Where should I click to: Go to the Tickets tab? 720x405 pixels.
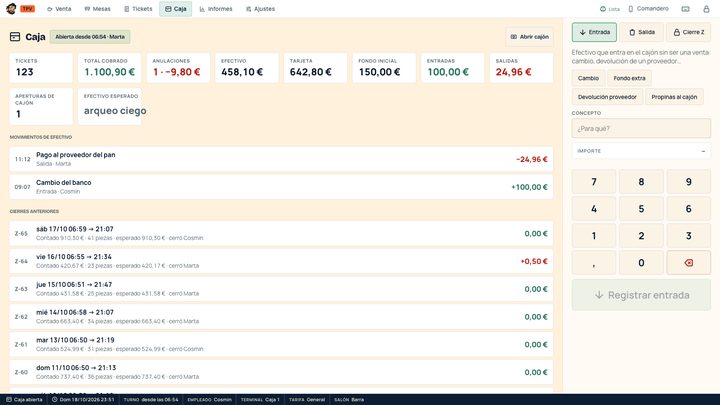138,9
